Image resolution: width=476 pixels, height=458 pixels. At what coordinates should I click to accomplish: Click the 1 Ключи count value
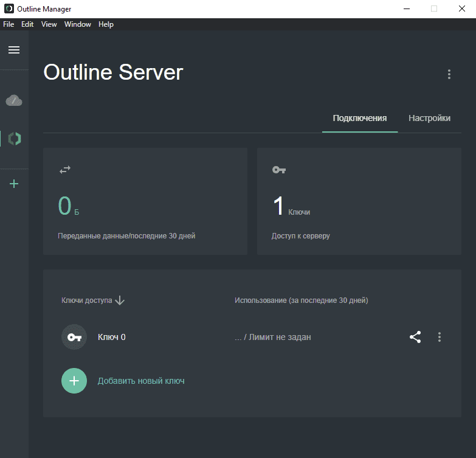click(291, 206)
